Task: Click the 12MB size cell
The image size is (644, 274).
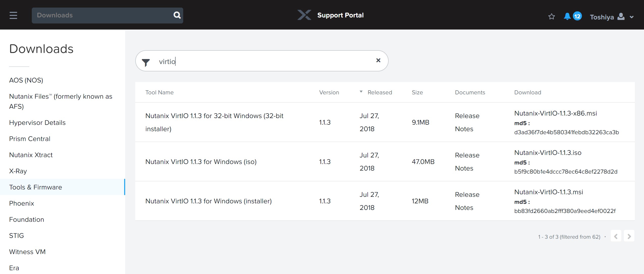Action: pos(420,201)
